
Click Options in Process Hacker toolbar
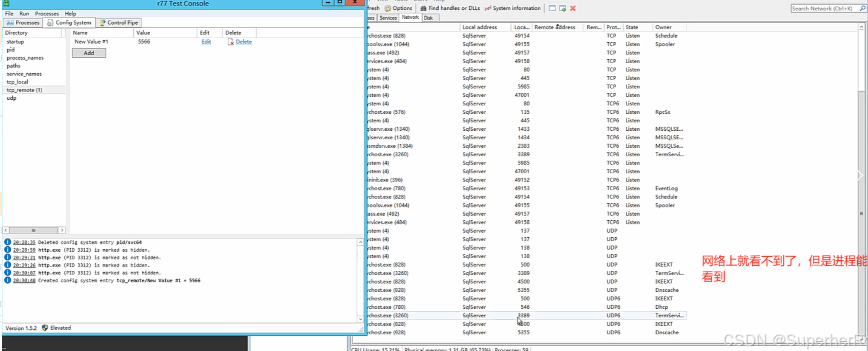[399, 8]
